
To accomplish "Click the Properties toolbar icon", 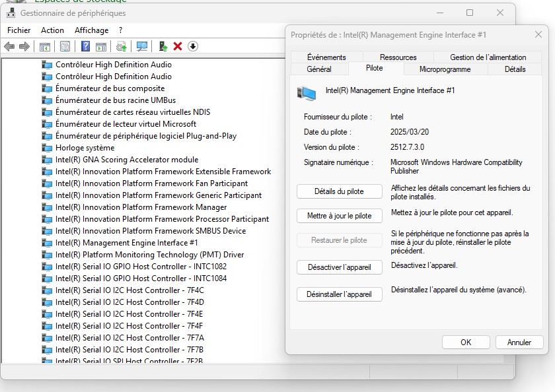I will 65,46.
